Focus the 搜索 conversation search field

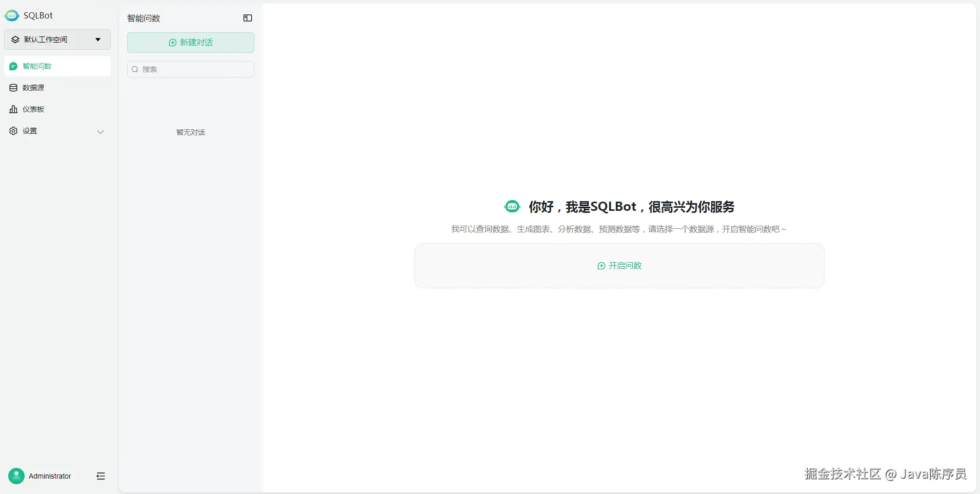point(191,69)
